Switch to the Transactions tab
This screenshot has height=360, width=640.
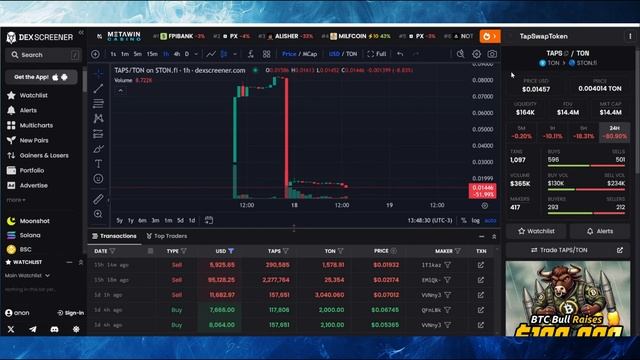point(114,236)
